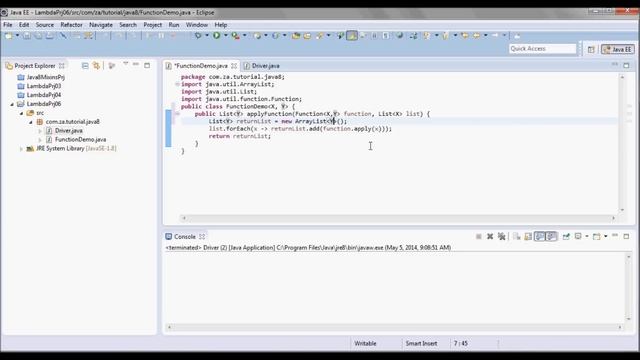Select LambdaPrj03 project
The height and width of the screenshot is (360, 640).
44,86
